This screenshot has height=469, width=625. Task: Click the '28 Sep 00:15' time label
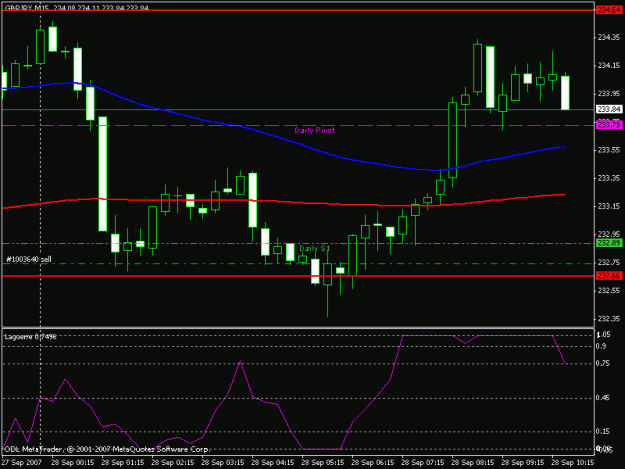tap(73, 463)
